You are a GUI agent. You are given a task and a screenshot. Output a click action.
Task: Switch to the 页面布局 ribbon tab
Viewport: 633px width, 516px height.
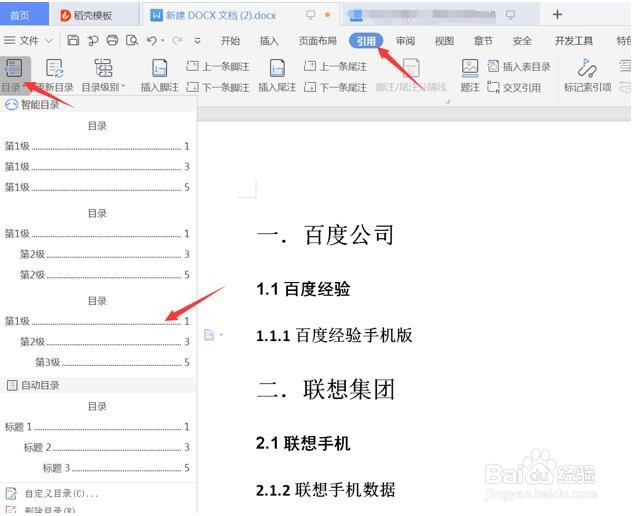[x=318, y=40]
